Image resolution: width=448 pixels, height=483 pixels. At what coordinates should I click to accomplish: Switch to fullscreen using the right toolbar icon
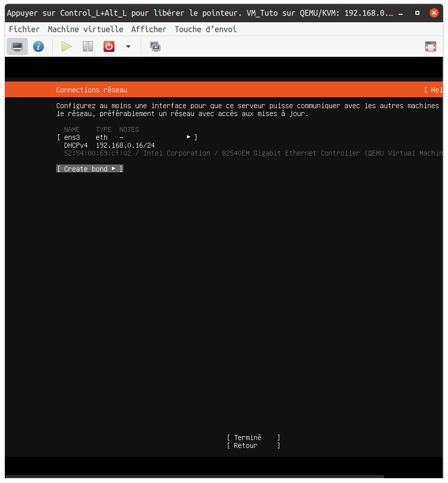(430, 47)
